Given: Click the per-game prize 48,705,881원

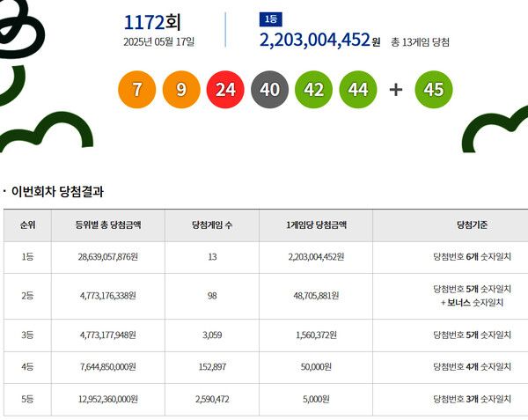Looking at the screenshot, I should point(316,296).
